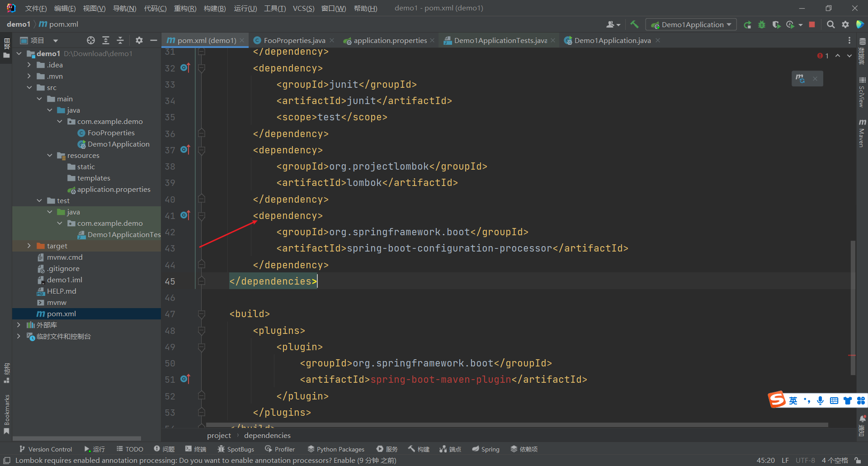Open the SpotBugs tool window
Screen dimensions: 868x466
[x=236, y=449]
